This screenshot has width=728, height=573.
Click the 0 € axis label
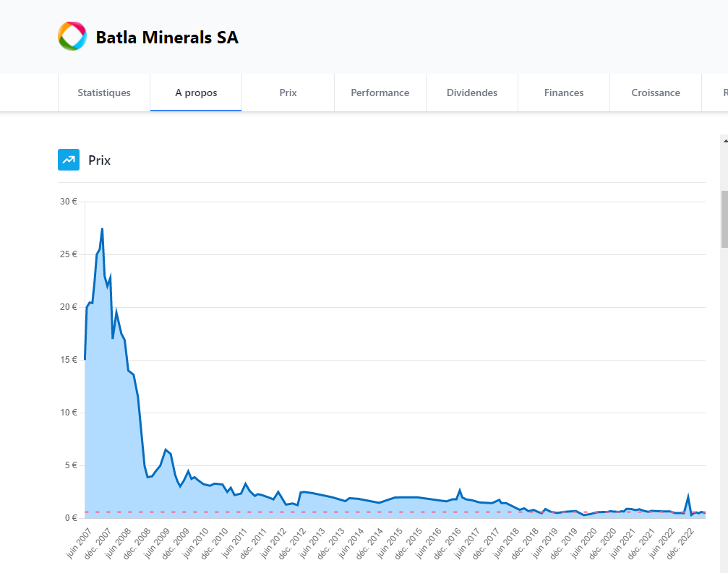click(x=71, y=518)
